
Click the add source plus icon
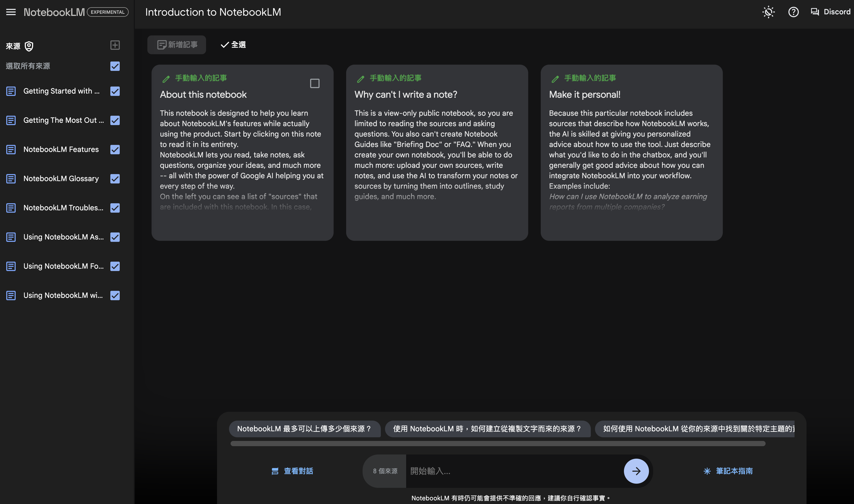tap(115, 45)
